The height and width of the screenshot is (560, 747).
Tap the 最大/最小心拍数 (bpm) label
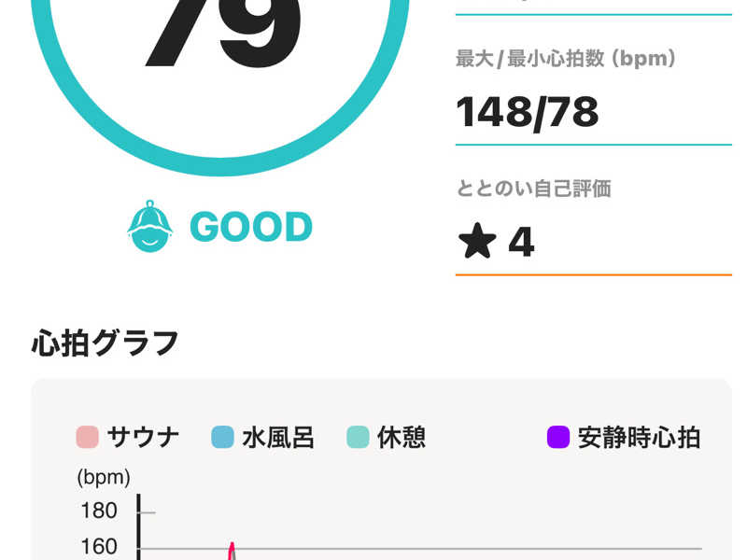pos(565,59)
